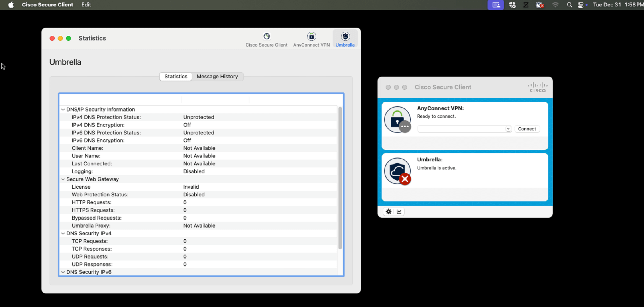Select the AnyConnect VPN toolbar icon

pos(311,39)
